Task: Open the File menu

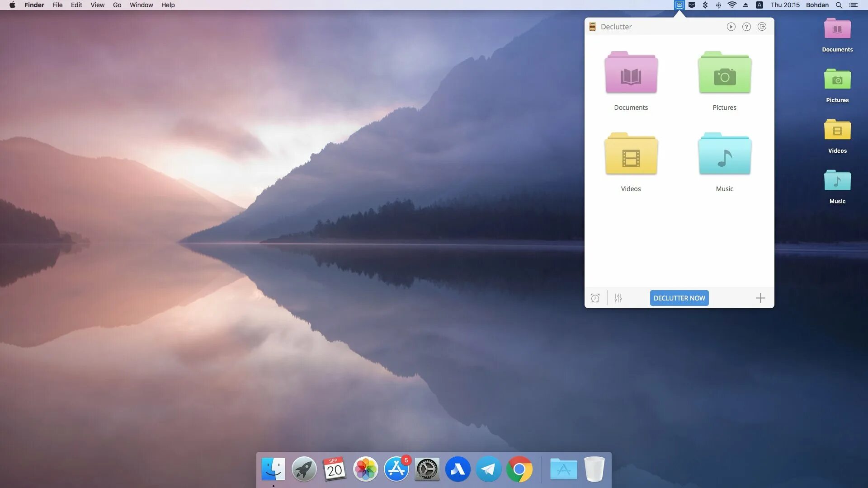Action: 57,5
